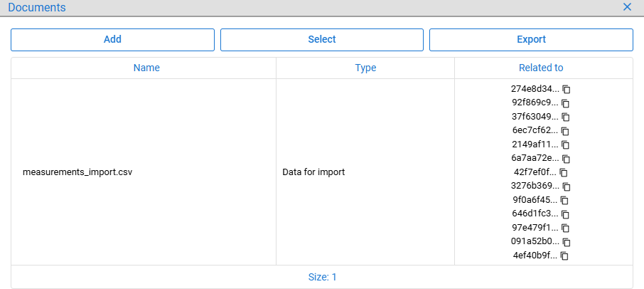Image resolution: width=644 pixels, height=289 pixels.
Task: Copy the ID next to 091a52b0...
Action: 567,242
